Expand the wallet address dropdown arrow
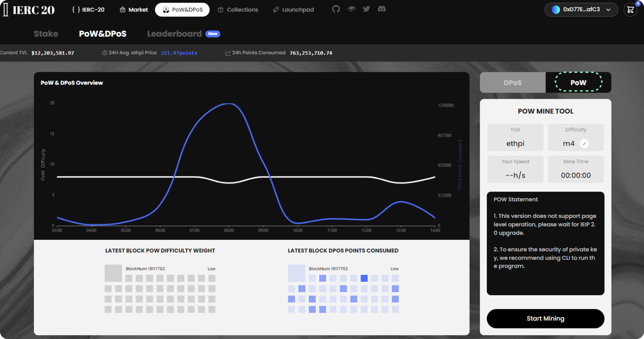 pos(608,10)
